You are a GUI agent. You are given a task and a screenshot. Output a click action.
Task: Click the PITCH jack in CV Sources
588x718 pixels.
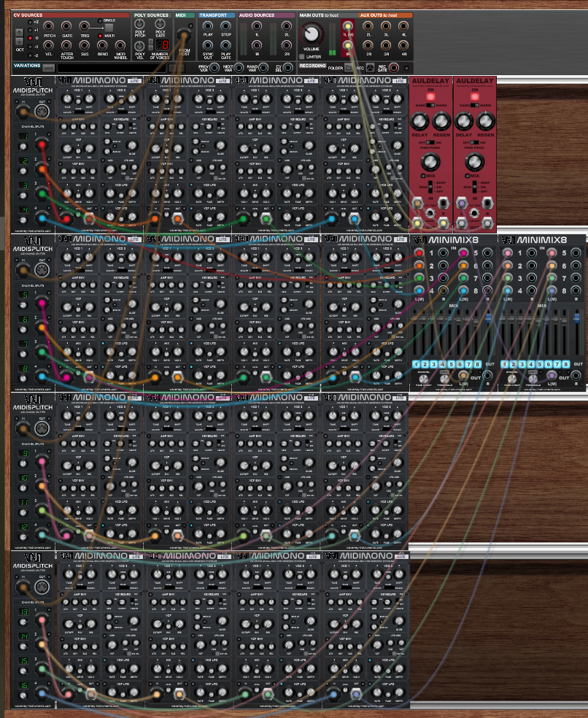pos(49,26)
